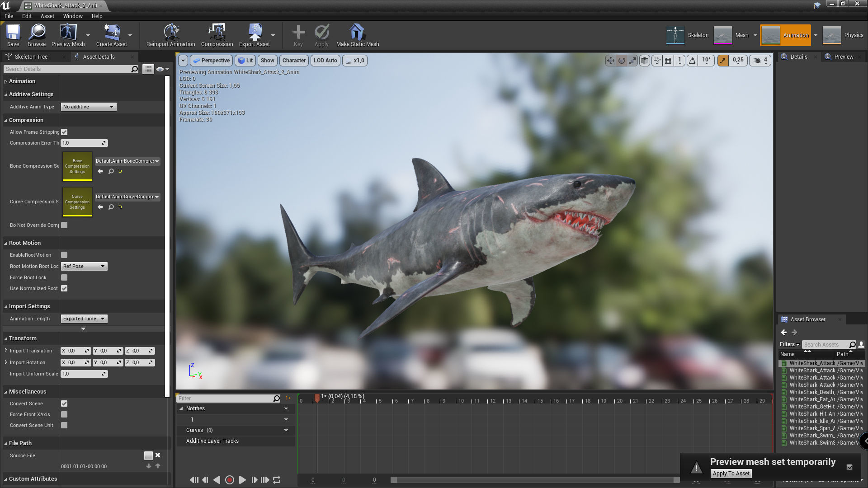Toggle animation loop playback

pyautogui.click(x=277, y=480)
